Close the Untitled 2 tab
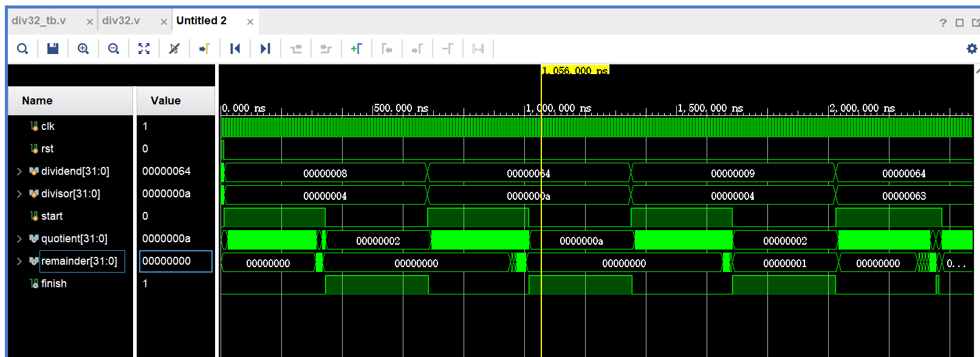Image resolution: width=980 pixels, height=357 pixels. click(250, 22)
